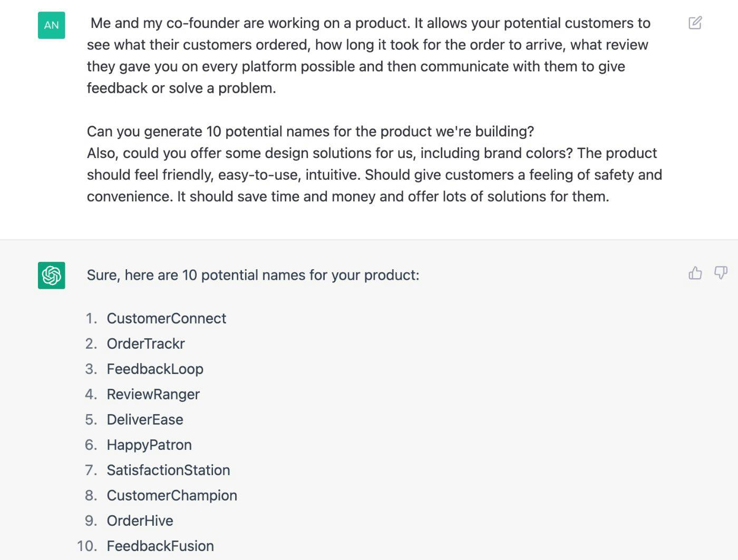This screenshot has width=738, height=560.
Task: Click the DeliverEase list entry
Action: [x=145, y=419]
